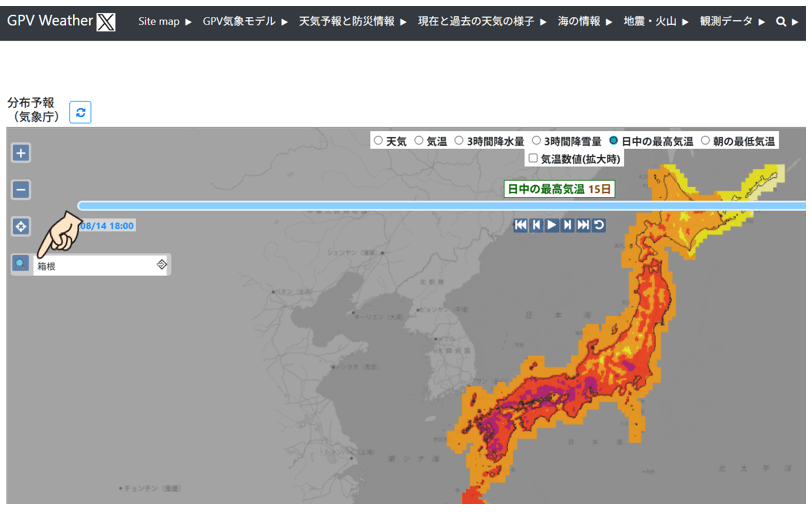Click the map zoom out minus button
The image size is (812, 512).
[x=21, y=190]
